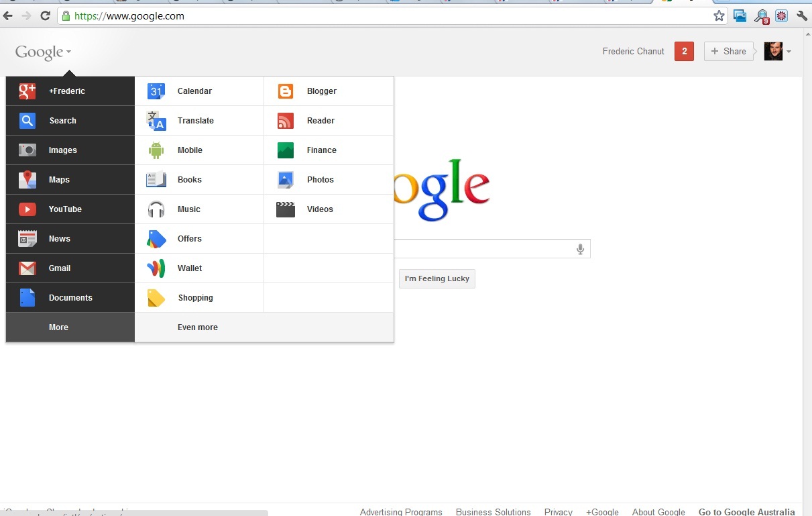812x516 pixels.
Task: Open the Chrome wrench settings menu
Action: [x=802, y=16]
